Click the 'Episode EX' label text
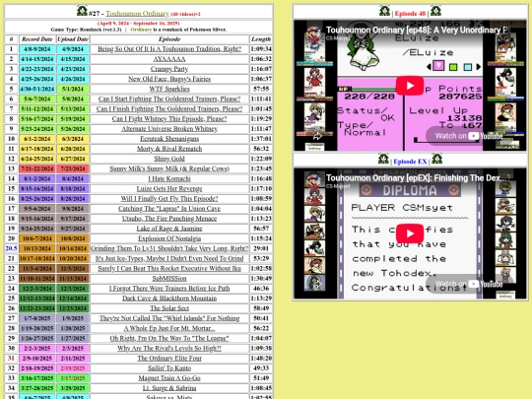This screenshot has width=532, height=399. coord(410,162)
